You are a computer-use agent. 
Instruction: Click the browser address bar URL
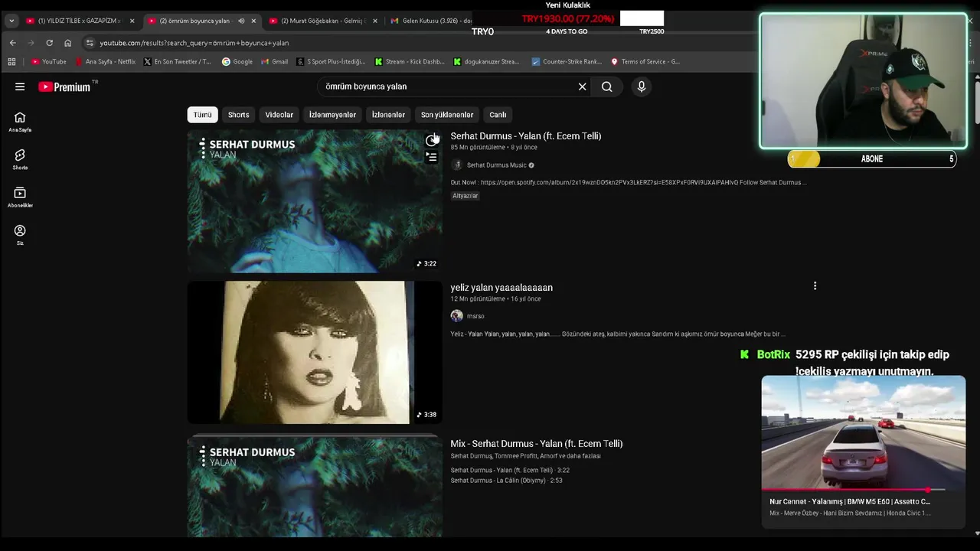tap(194, 43)
